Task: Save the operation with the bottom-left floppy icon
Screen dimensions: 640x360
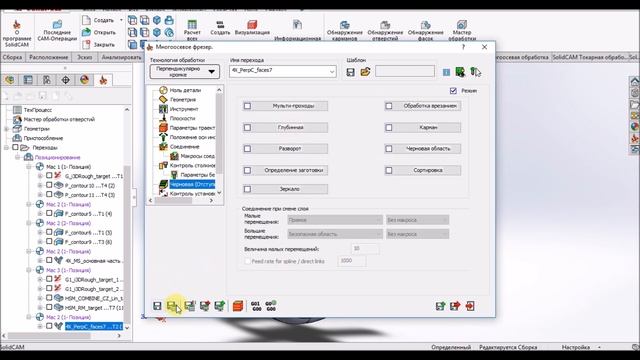Action: click(x=157, y=306)
